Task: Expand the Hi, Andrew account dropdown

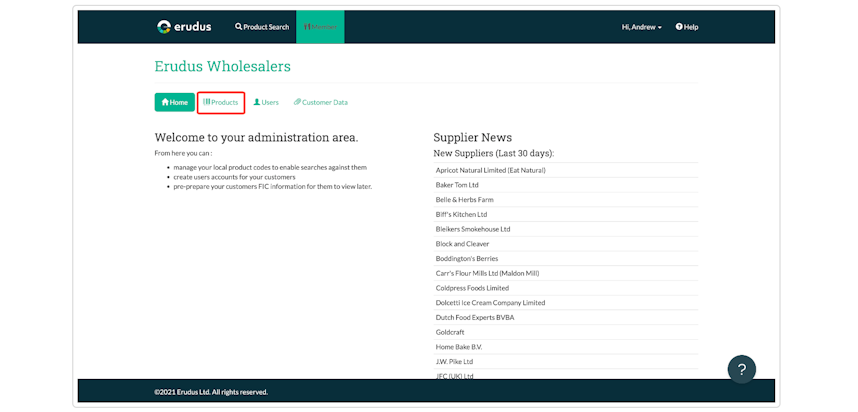Action: tap(642, 27)
